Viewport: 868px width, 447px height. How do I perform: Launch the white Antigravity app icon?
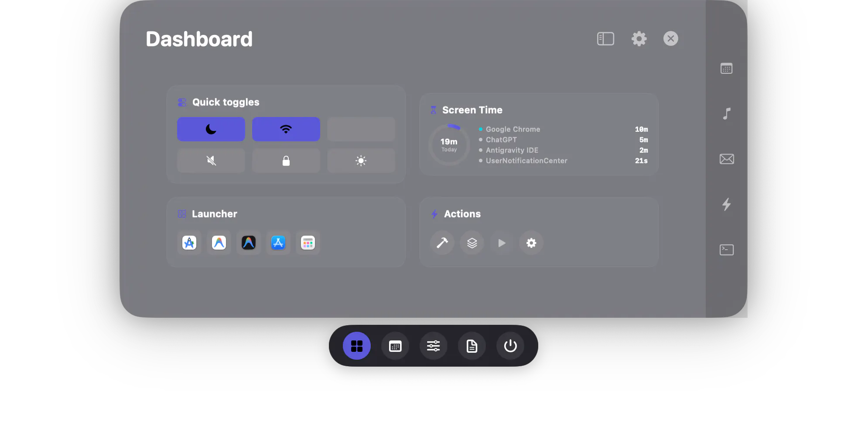[x=219, y=243]
